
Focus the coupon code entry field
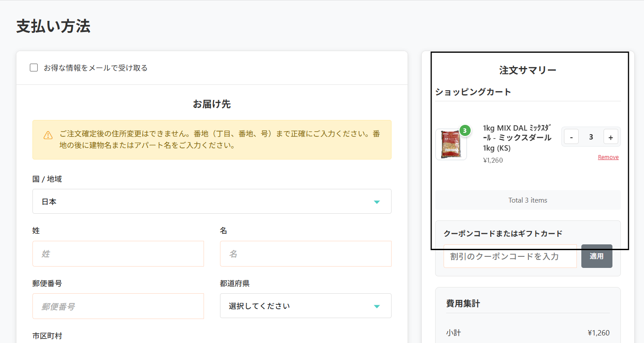click(x=510, y=256)
